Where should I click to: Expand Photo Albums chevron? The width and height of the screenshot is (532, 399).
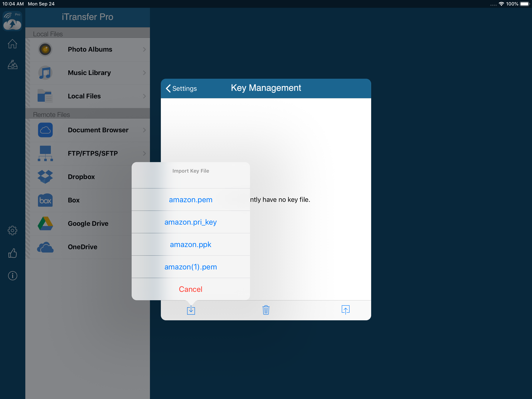(x=144, y=49)
